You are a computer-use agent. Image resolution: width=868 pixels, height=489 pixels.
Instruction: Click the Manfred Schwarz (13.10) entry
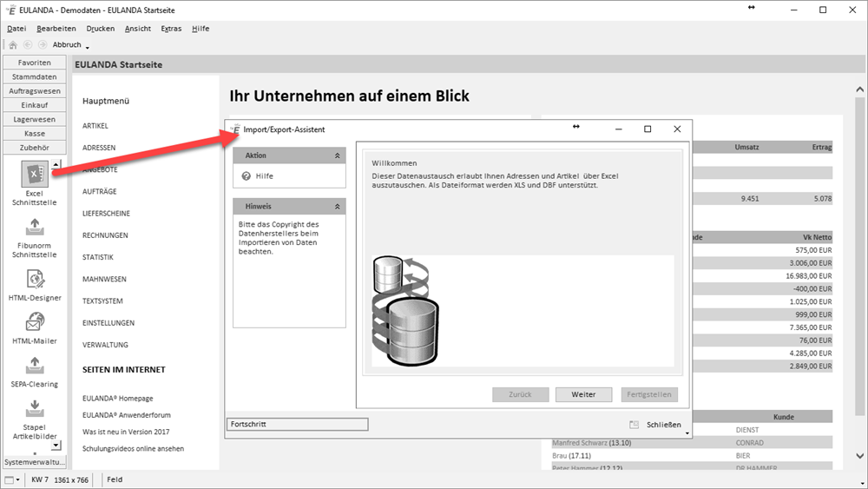point(592,443)
